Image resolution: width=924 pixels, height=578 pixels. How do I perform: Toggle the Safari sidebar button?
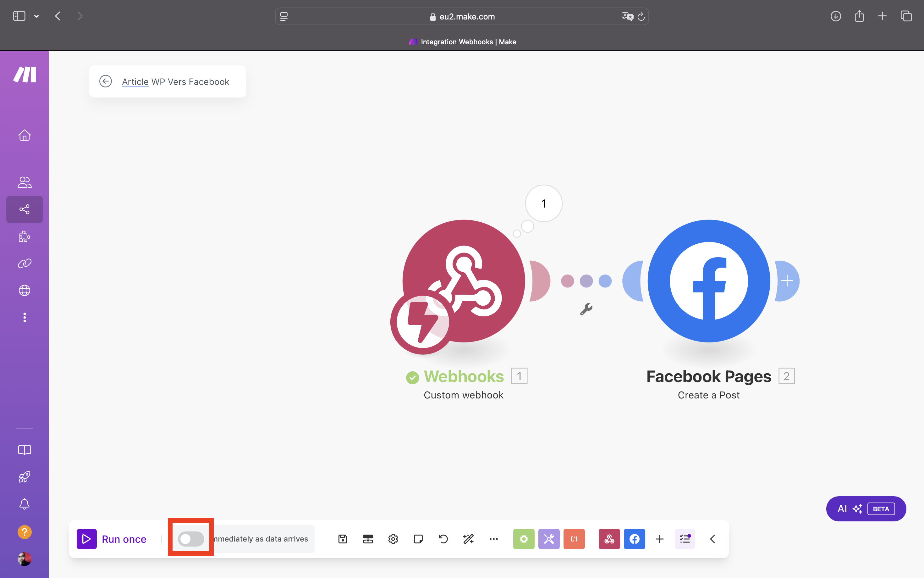pyautogui.click(x=19, y=16)
